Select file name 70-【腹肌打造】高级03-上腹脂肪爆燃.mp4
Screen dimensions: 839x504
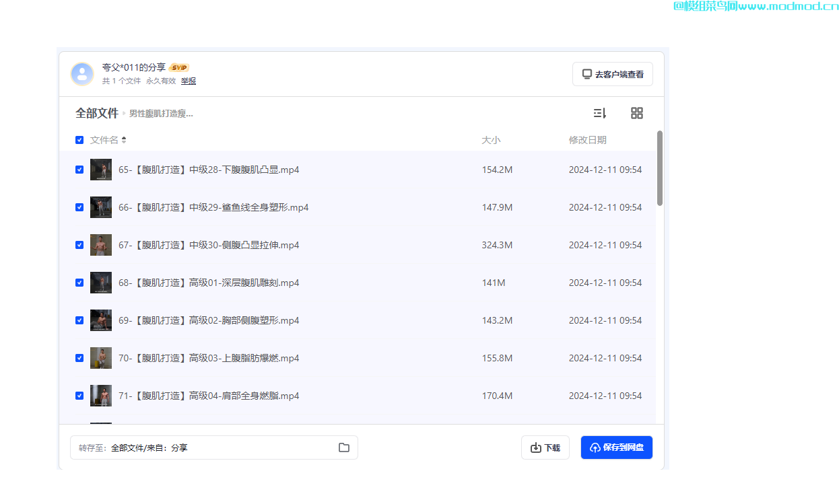coord(209,358)
